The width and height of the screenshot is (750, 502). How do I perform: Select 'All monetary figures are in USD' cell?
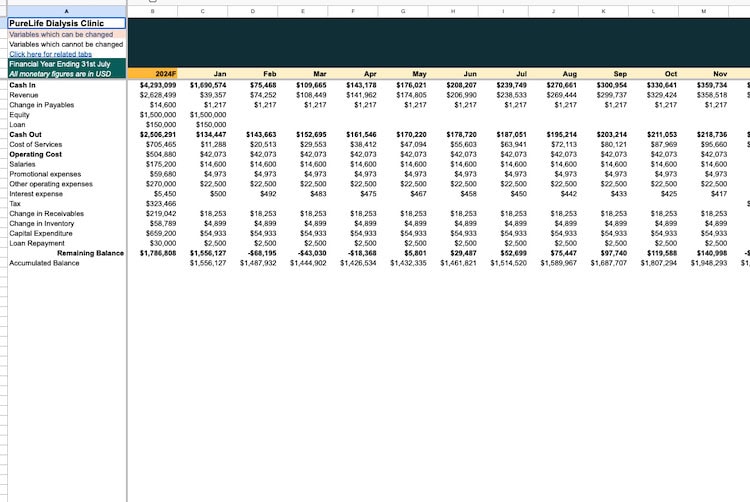point(67,74)
